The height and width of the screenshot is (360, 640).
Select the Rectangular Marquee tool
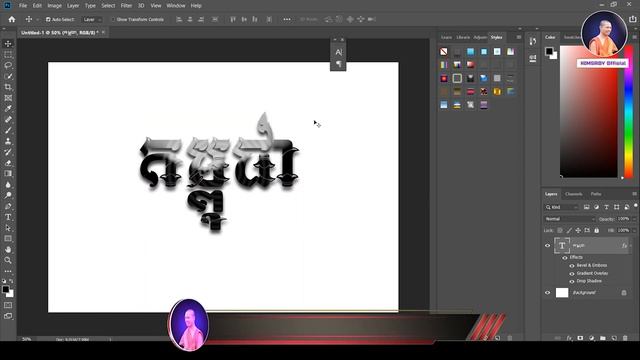pyautogui.click(x=8, y=55)
